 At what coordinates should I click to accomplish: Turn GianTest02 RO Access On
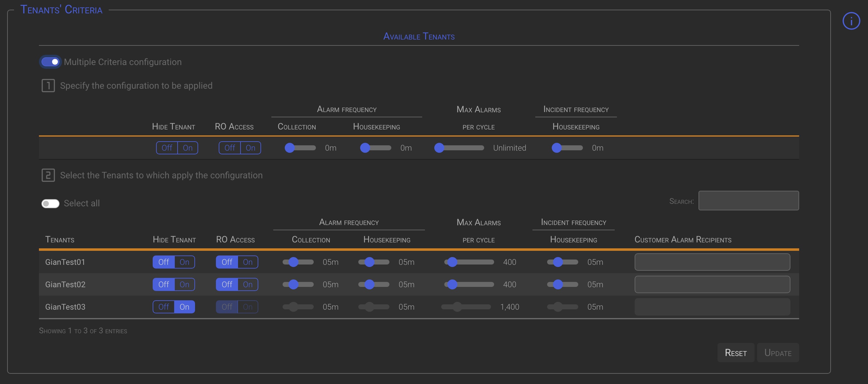248,284
